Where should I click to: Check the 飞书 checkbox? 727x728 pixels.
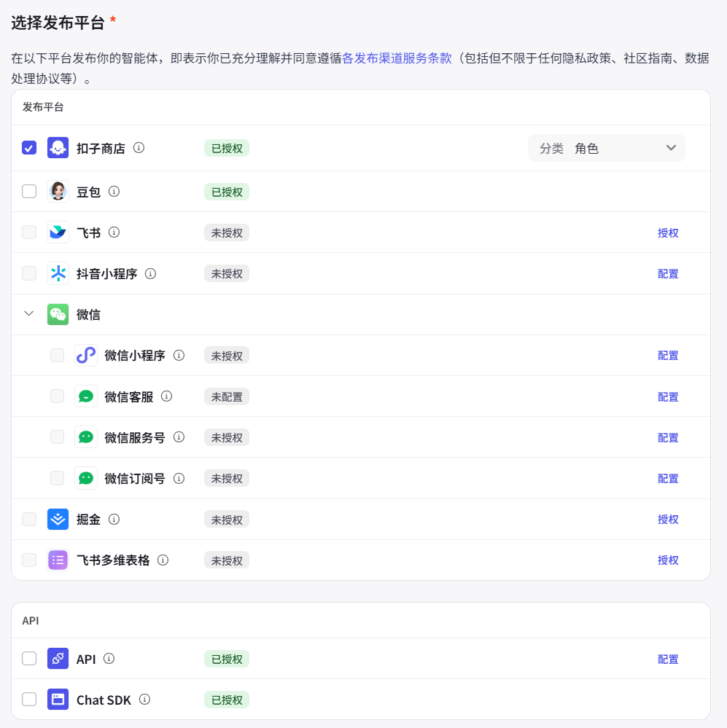coord(29,232)
